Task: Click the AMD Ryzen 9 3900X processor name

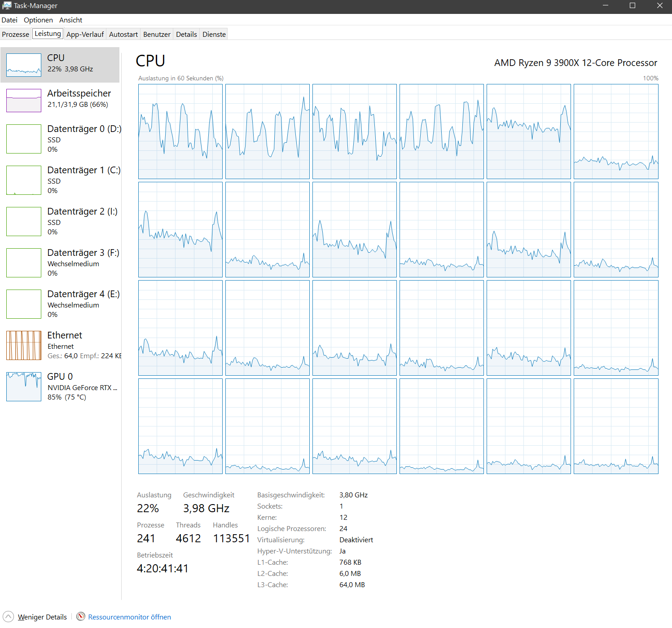Action: click(575, 63)
